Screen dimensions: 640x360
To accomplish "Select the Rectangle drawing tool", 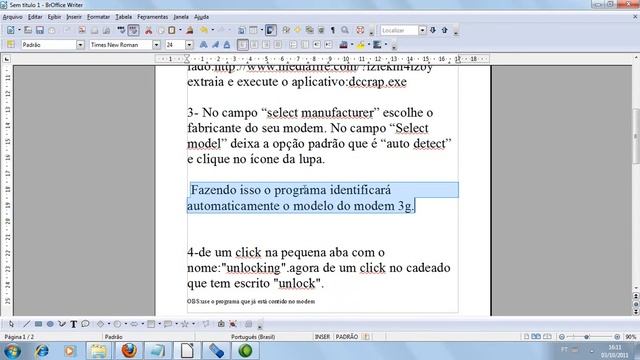I will 38,324.
